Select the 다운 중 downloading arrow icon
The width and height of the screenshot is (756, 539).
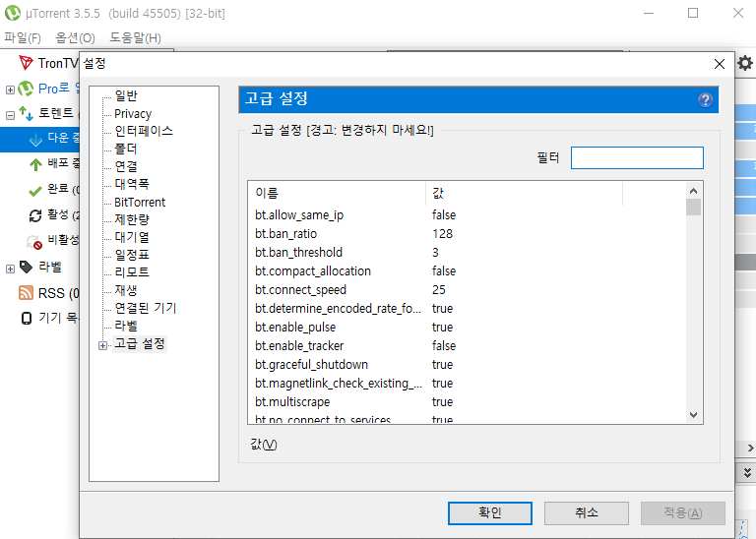click(35, 140)
